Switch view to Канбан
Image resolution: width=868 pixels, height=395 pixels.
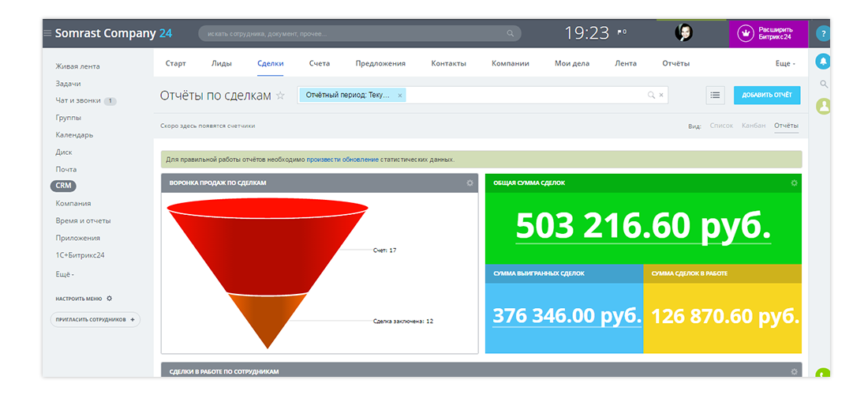(753, 126)
